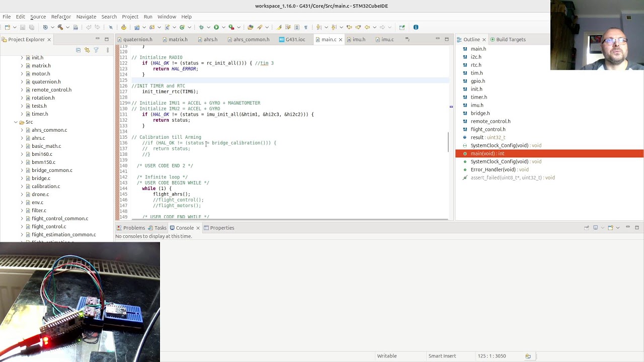Close the Project Explorer view
Screen dimensions: 644x362
coord(49,39)
